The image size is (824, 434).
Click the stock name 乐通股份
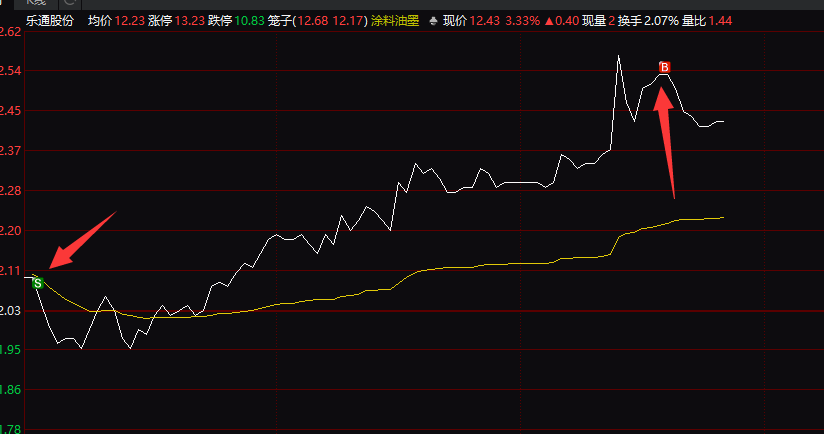50,21
